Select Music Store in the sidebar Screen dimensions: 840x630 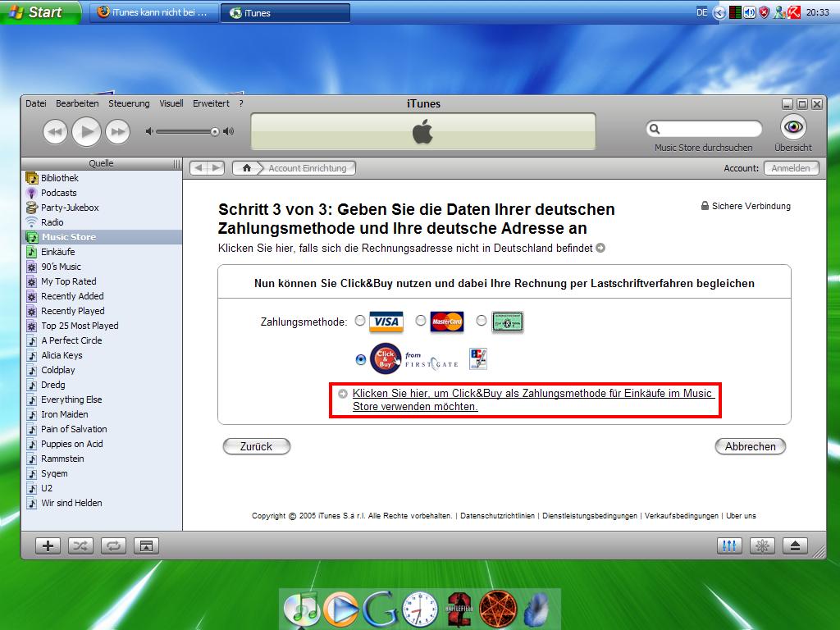(102, 237)
